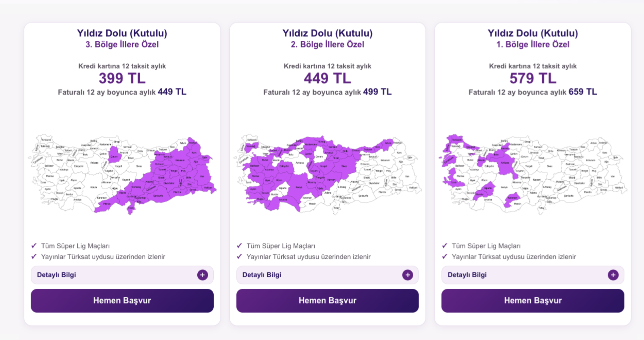Apply with Hemen Başvur for 449 TL plan
Viewport: 644px width, 340px height.
coord(328,301)
